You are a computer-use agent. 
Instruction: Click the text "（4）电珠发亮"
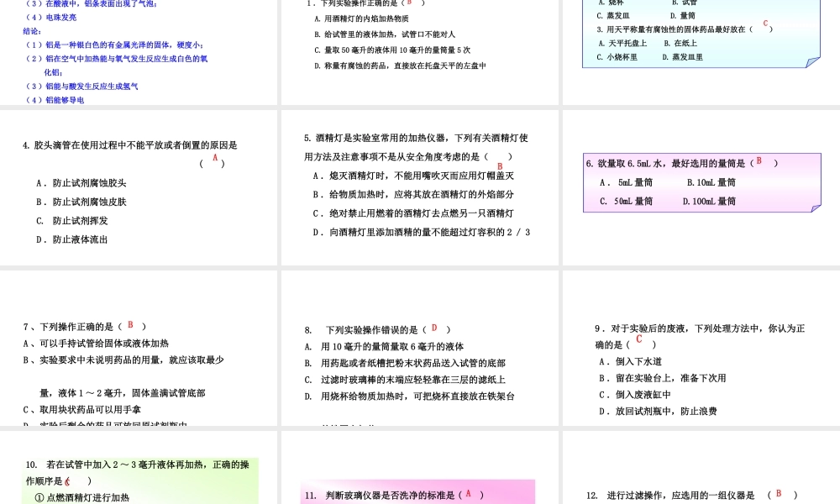50,17
